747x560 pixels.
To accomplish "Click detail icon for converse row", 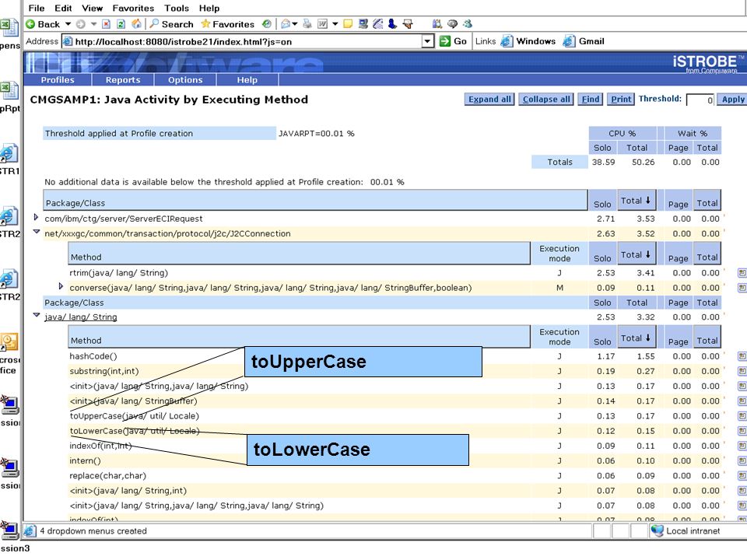I will 742,288.
